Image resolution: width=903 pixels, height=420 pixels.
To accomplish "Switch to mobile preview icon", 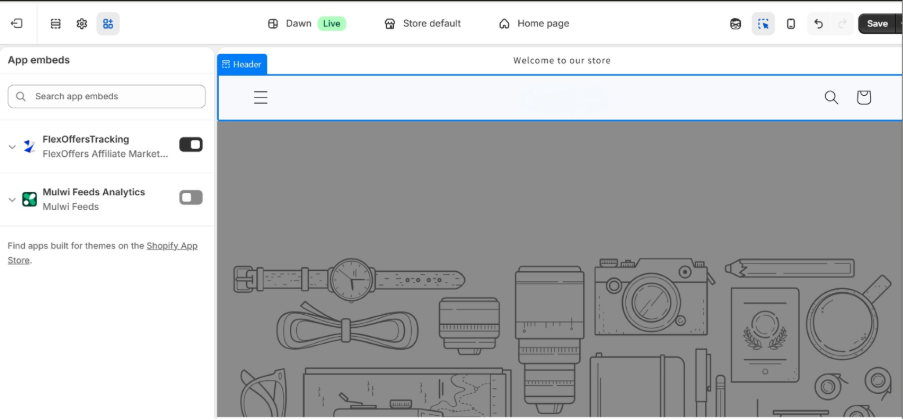I will pyautogui.click(x=791, y=24).
